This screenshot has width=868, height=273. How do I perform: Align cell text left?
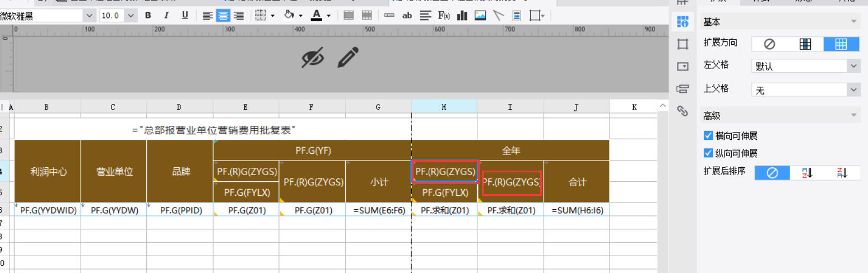click(208, 15)
